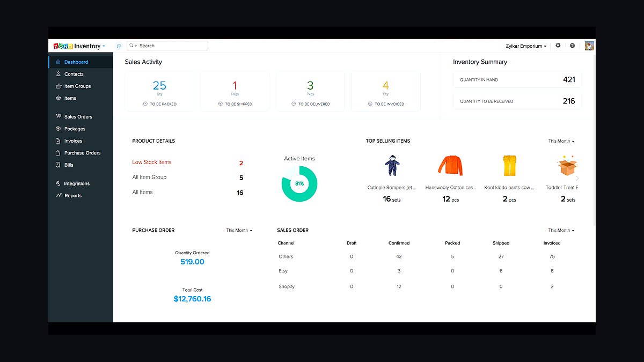
Task: Click the Etsy channel row label
Action: [283, 271]
